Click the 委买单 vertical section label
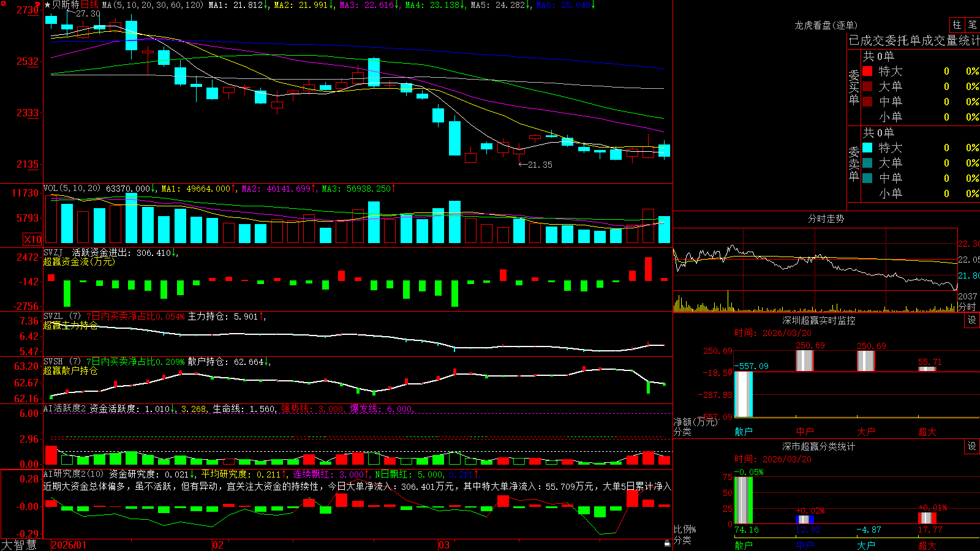This screenshot has height=551, width=980. point(854,87)
